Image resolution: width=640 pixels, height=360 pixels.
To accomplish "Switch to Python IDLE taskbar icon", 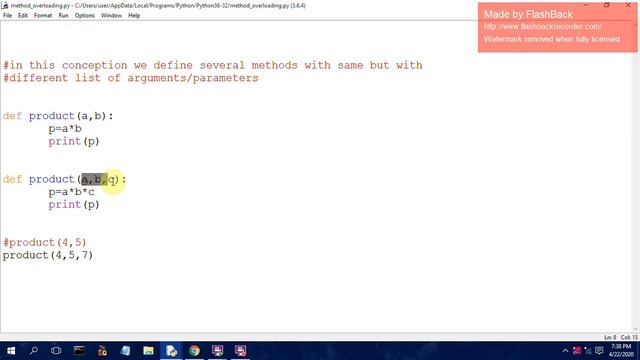I will click(171, 351).
